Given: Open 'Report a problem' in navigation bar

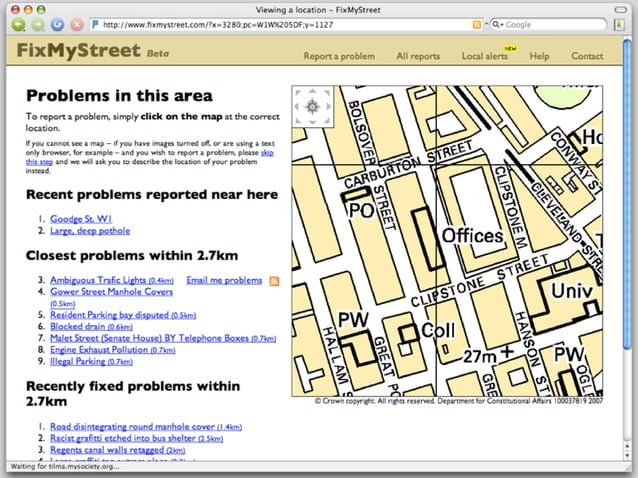Looking at the screenshot, I should coord(339,56).
